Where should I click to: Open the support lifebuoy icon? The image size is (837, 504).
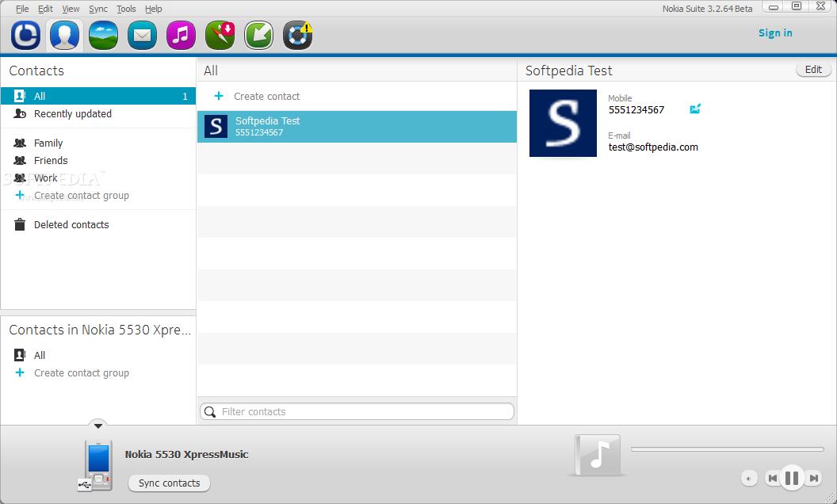pos(297,35)
